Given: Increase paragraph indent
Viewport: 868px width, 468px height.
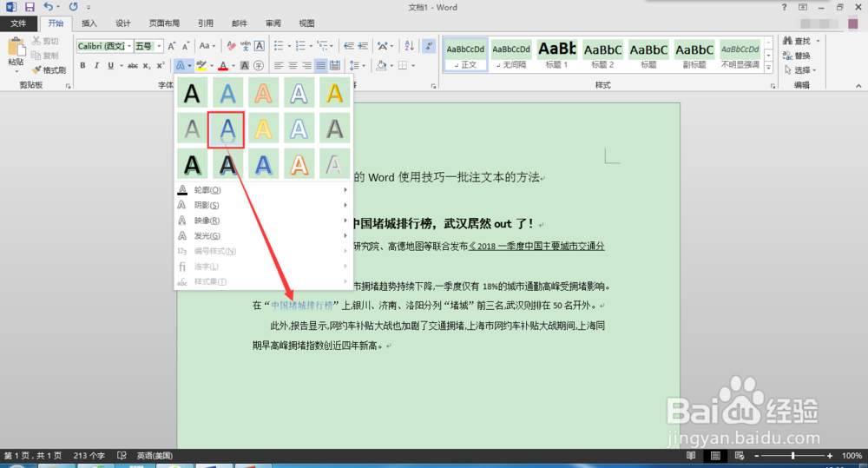Looking at the screenshot, I should pyautogui.click(x=363, y=46).
